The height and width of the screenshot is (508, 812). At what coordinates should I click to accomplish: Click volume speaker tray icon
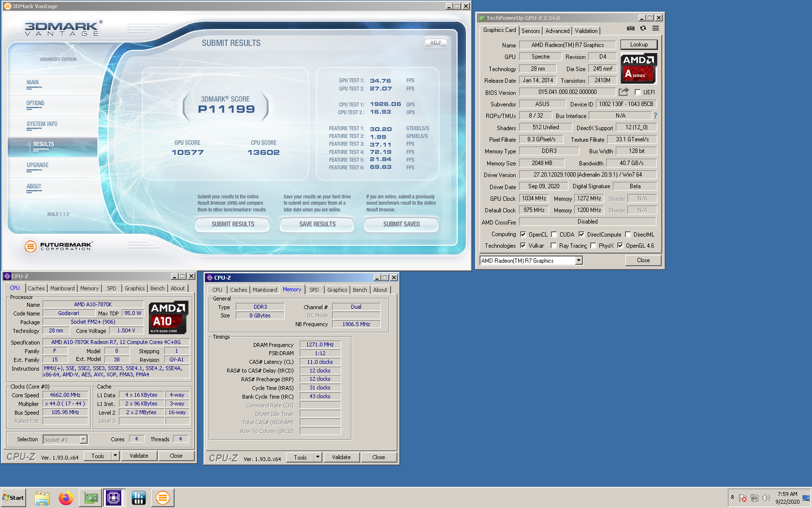tap(766, 498)
